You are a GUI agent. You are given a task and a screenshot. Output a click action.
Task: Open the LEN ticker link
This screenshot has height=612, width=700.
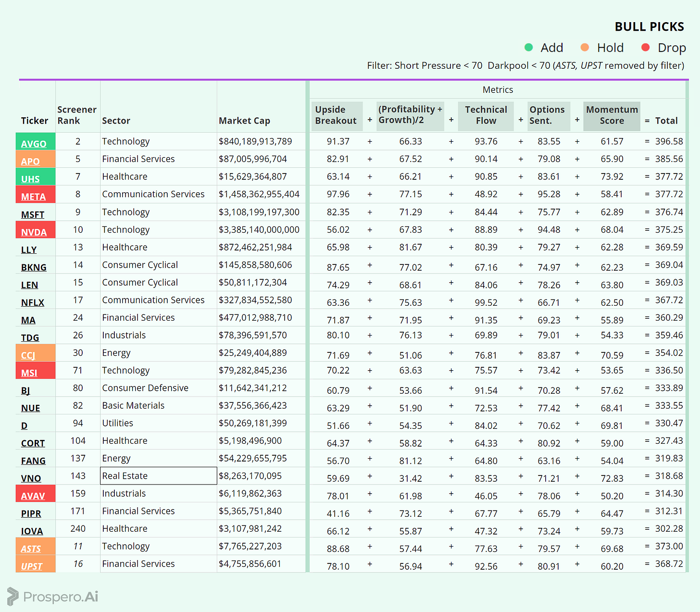tap(29, 285)
